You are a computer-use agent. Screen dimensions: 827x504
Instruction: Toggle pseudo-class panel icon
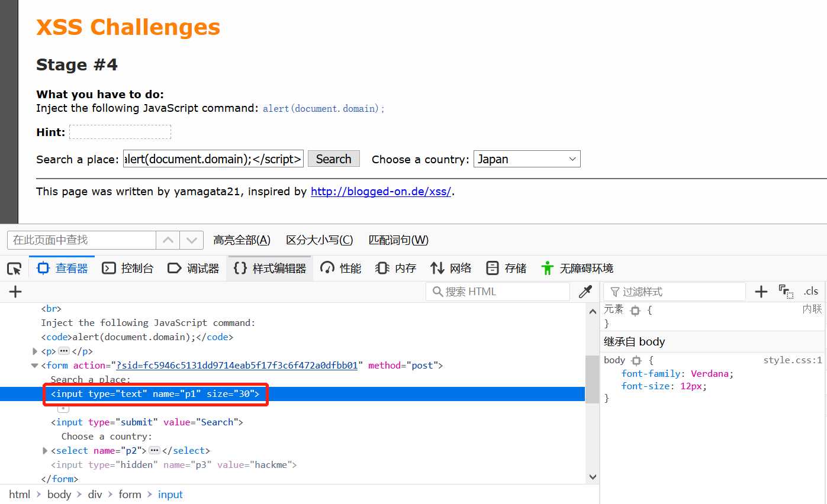pyautogui.click(x=786, y=291)
